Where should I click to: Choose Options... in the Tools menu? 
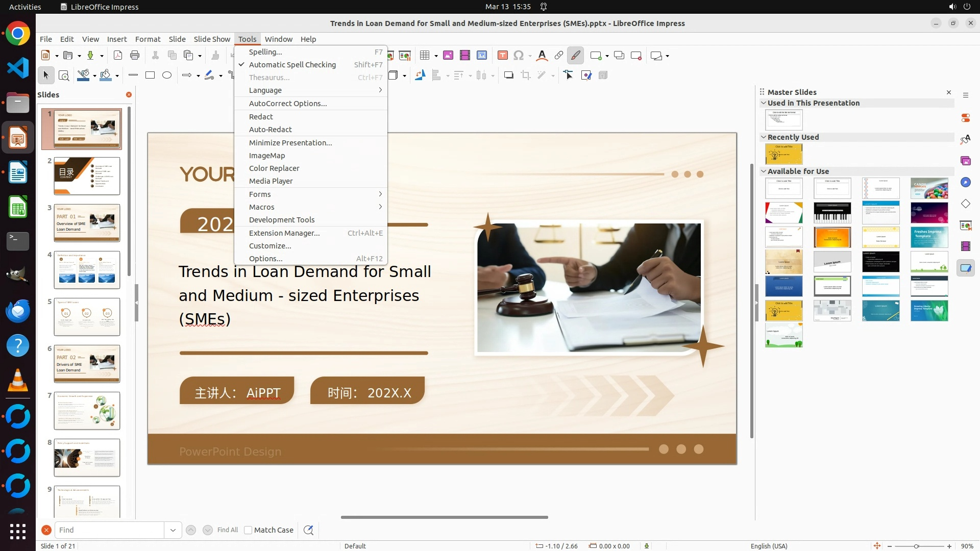(x=265, y=259)
